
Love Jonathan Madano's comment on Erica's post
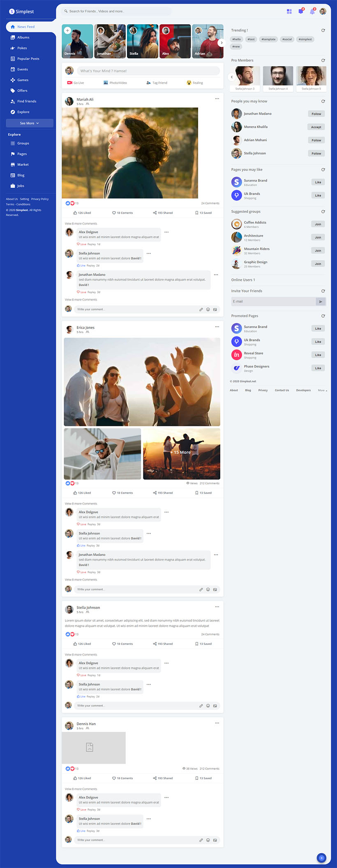tap(82, 572)
